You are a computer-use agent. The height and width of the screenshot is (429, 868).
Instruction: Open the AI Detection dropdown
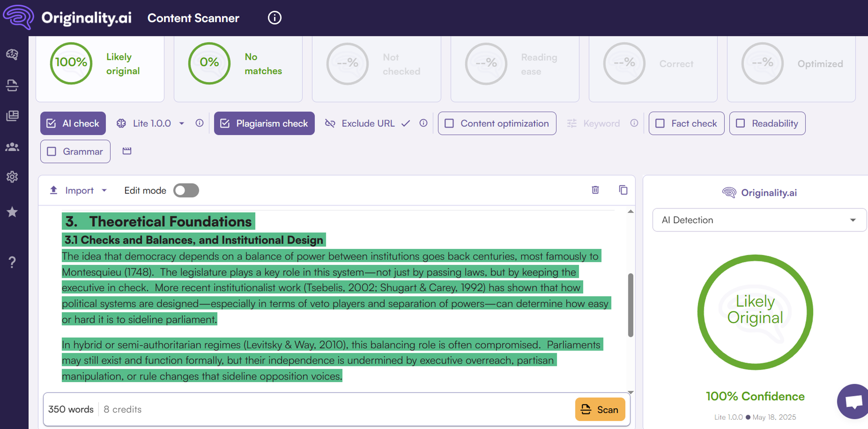759,220
